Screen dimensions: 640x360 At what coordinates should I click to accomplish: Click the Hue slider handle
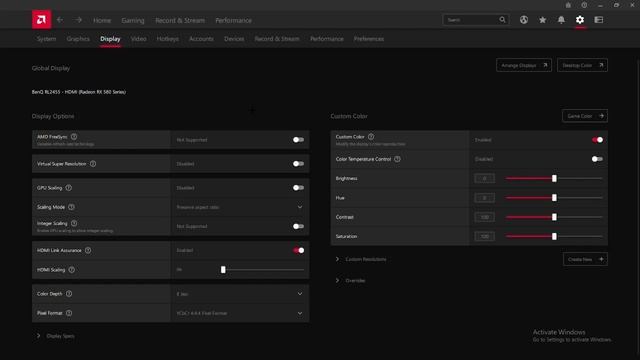(554, 198)
